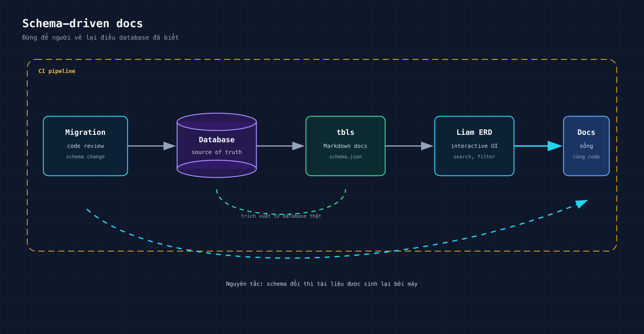Click 'sống' text in Docs box
644x334 pixels.
point(586,146)
